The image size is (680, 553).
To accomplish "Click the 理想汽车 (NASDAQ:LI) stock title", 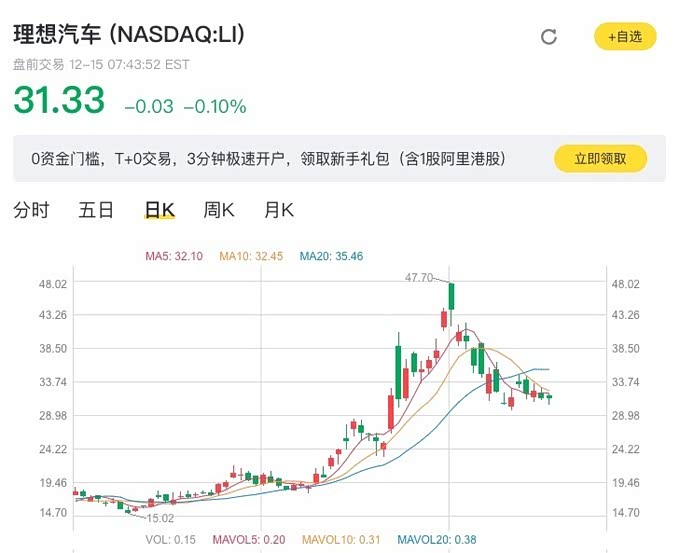I will pyautogui.click(x=129, y=35).
